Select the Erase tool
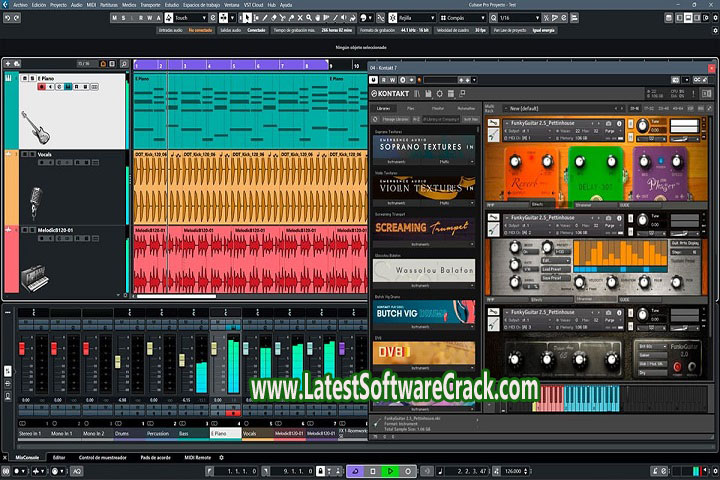The width and height of the screenshot is (720, 480). pyautogui.click(x=274, y=18)
